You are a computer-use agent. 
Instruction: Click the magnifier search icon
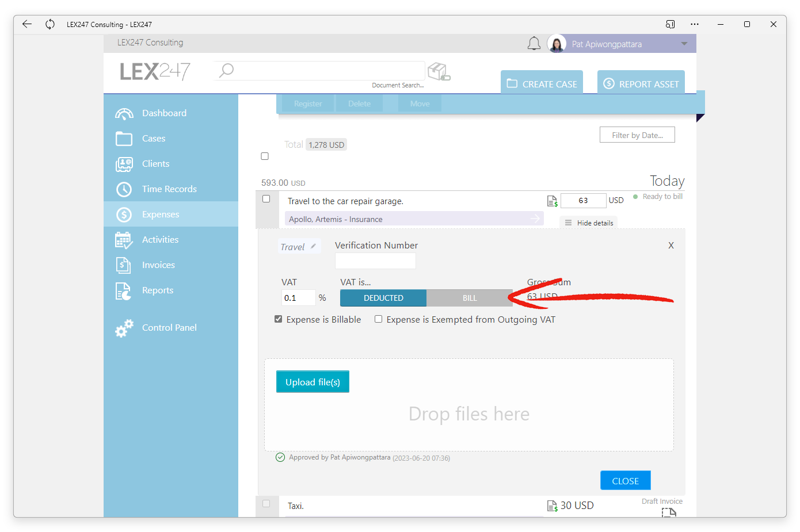point(226,70)
